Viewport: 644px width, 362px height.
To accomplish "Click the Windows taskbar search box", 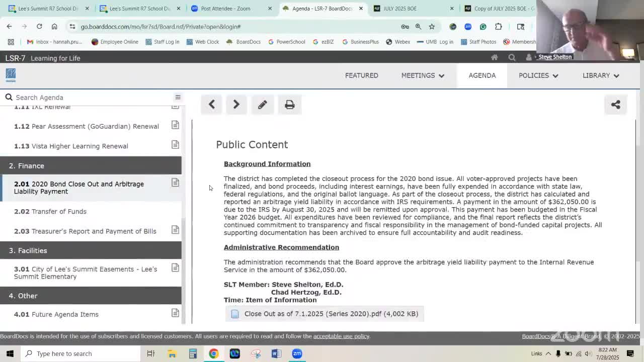I will click(80, 353).
